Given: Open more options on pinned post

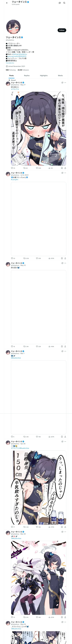Looking at the screenshot, I should tap(65, 83).
